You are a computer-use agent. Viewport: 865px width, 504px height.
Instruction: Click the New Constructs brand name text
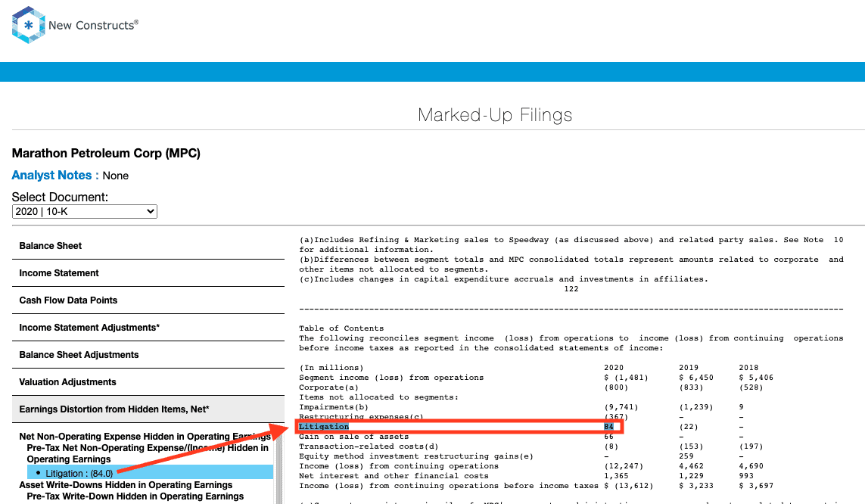click(93, 26)
